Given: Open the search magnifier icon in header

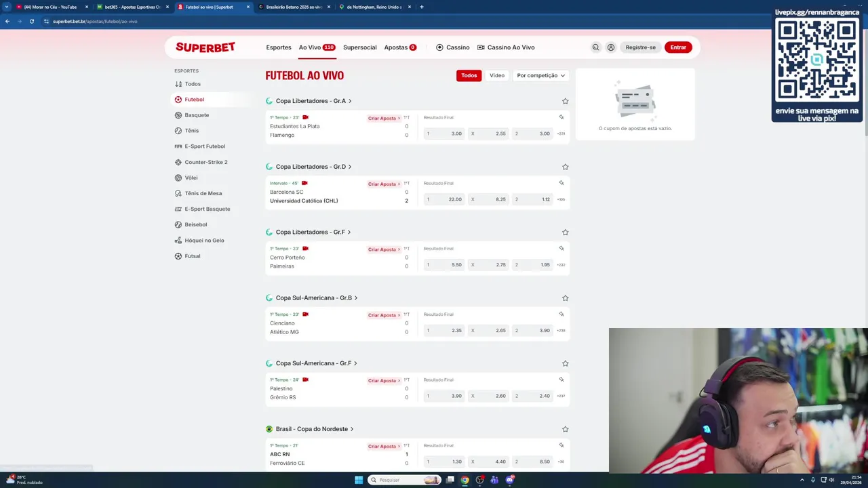Looking at the screenshot, I should [595, 47].
